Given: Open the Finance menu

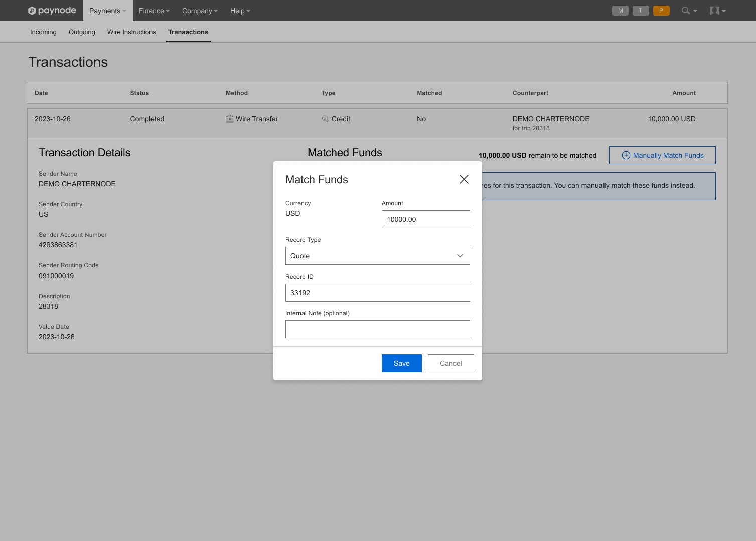Looking at the screenshot, I should tap(154, 11).
